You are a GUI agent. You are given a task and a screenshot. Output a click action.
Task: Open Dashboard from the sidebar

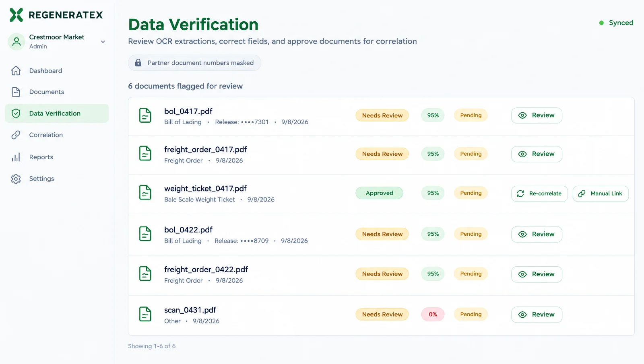[x=57, y=71]
